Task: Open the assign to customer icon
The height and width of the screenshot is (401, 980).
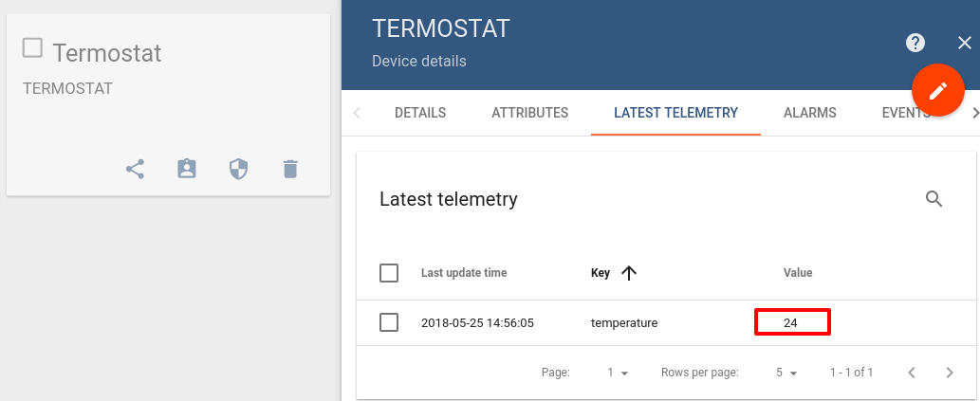Action: click(x=187, y=169)
